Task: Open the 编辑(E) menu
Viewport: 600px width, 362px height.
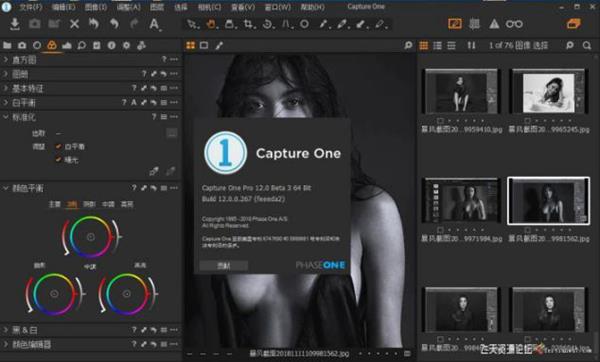Action: [63, 7]
